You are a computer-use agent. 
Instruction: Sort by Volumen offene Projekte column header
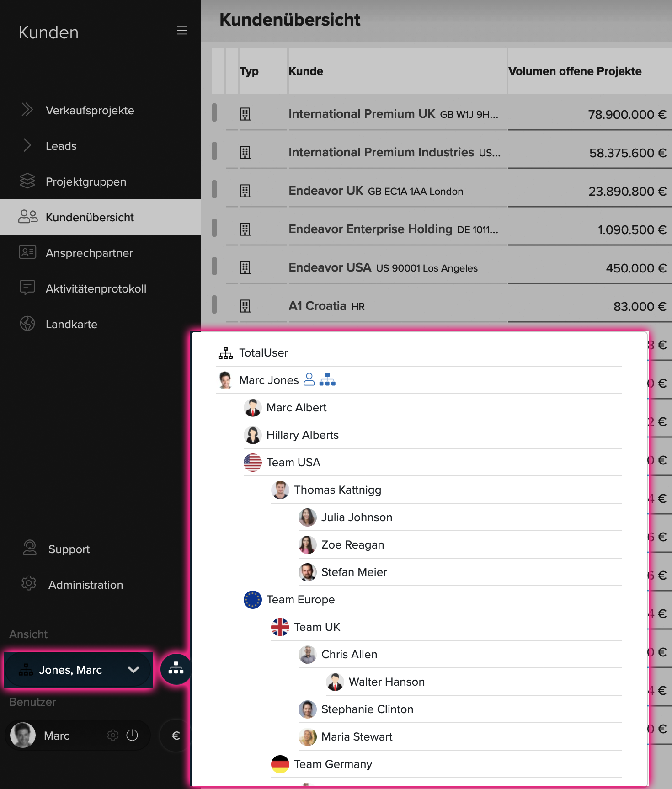575,71
